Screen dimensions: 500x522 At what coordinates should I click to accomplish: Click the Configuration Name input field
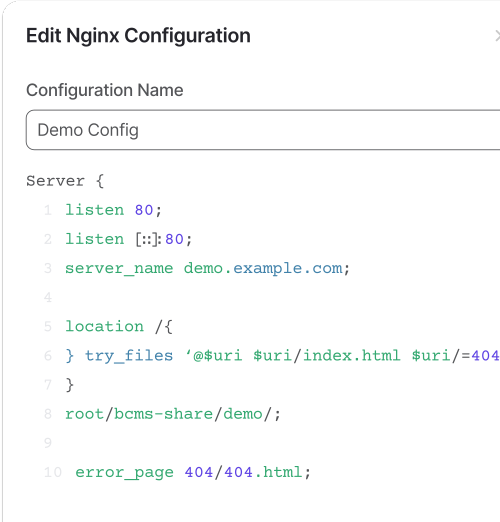263,130
